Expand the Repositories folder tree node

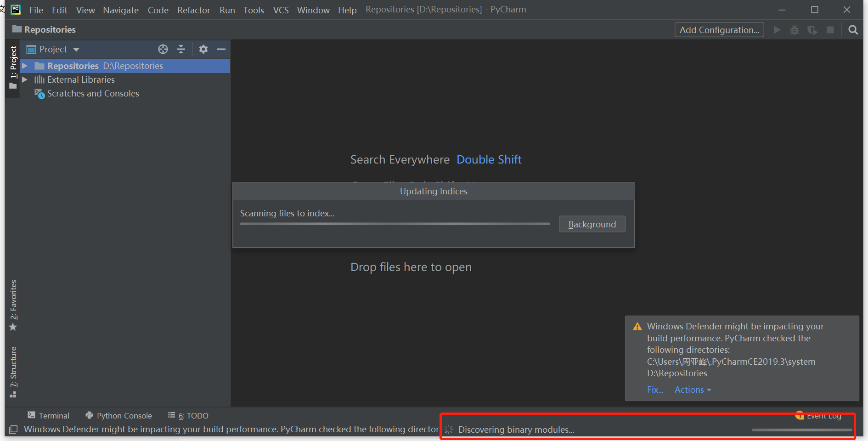25,66
